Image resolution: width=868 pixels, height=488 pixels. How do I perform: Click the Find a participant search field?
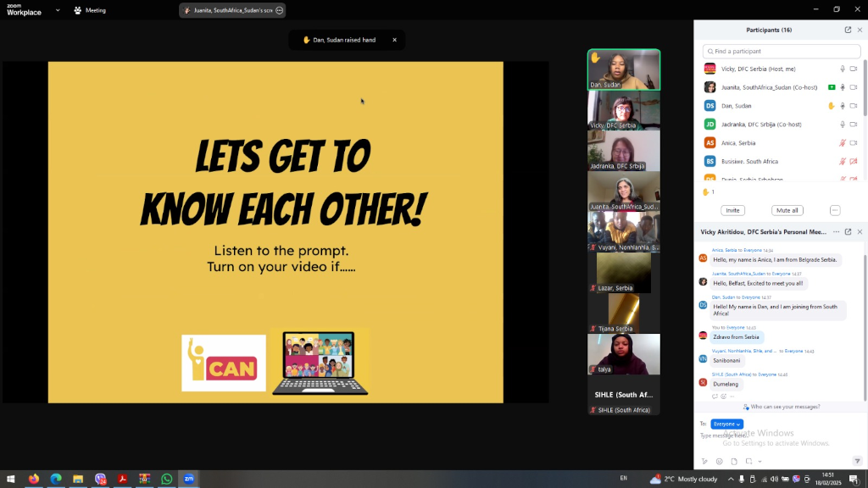point(782,51)
